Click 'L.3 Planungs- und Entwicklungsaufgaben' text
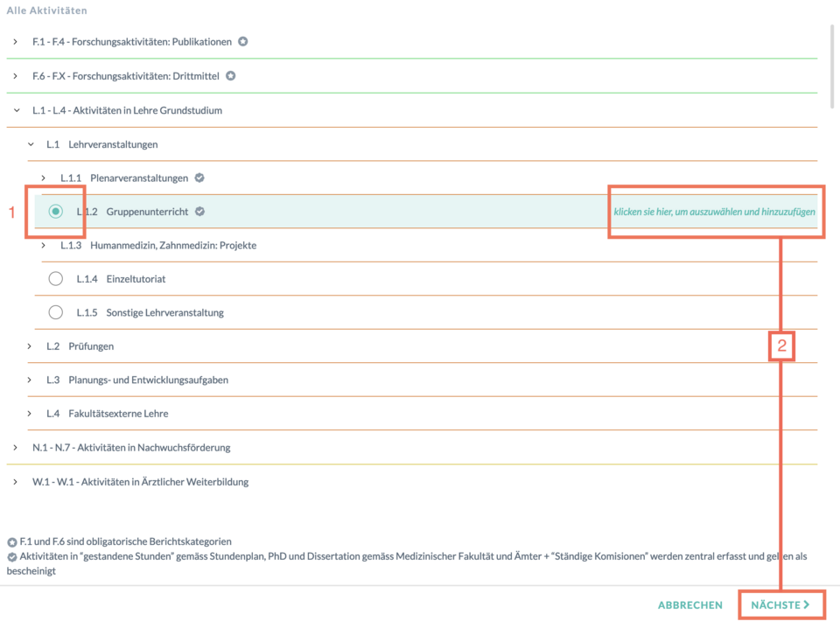This screenshot has width=840, height=621. 137,380
